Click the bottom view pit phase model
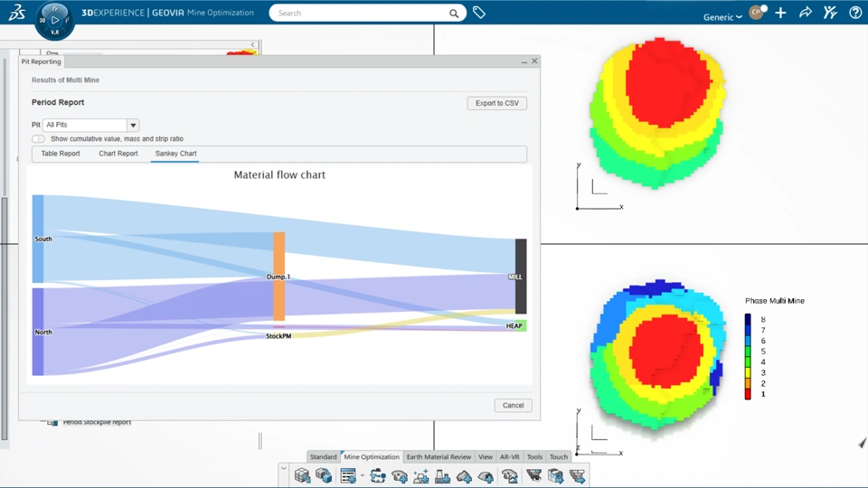The image size is (868, 488). pyautogui.click(x=657, y=354)
